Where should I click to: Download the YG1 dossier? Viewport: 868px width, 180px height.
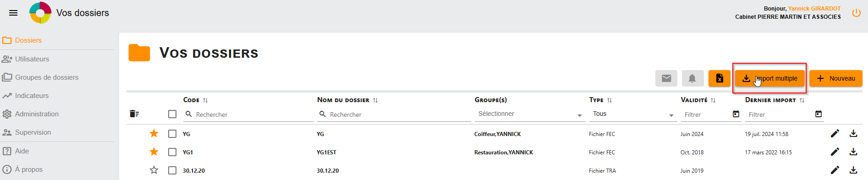coord(853,152)
